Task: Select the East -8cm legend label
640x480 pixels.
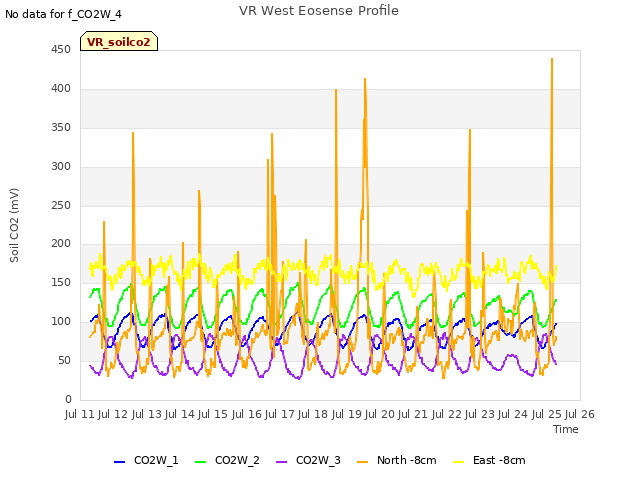Action: click(499, 460)
